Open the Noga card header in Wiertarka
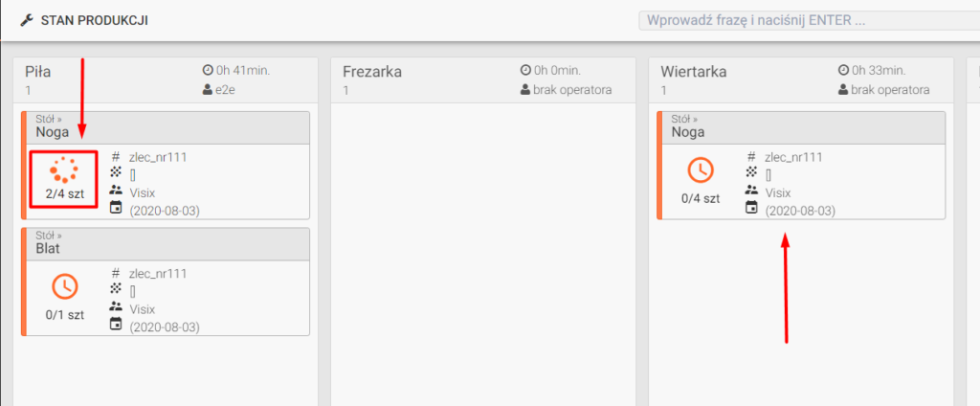980x406 pixels. pos(802,126)
